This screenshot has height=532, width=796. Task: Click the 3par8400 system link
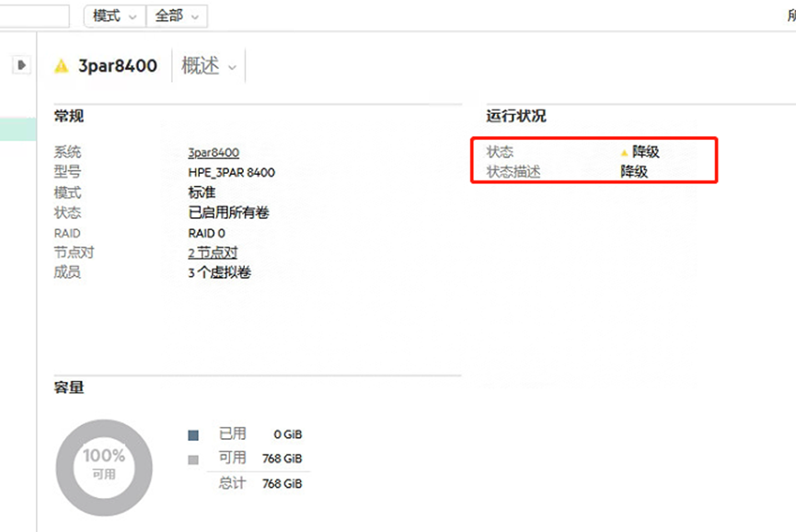pyautogui.click(x=213, y=152)
